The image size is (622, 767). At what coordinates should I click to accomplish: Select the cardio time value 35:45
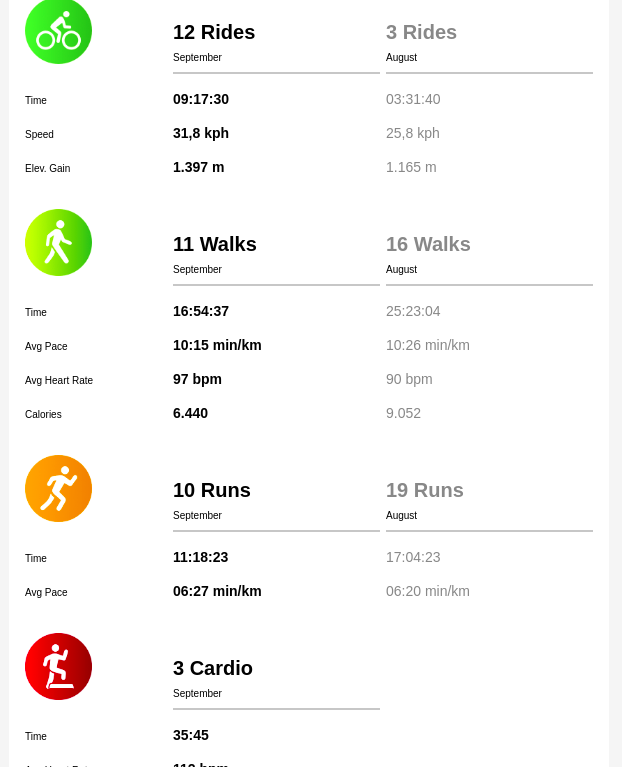coord(191,735)
